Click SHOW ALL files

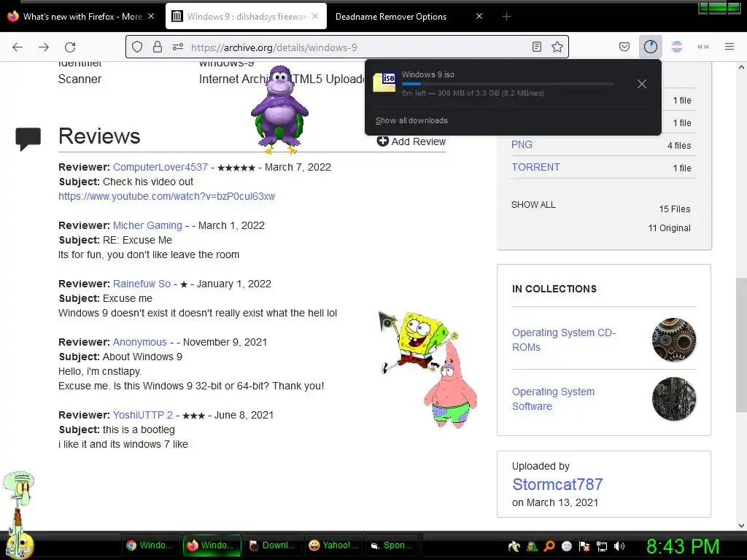[533, 205]
